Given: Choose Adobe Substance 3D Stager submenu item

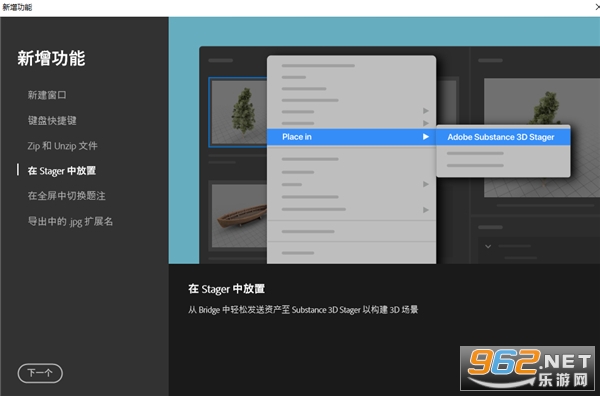Looking at the screenshot, I should pos(503,137).
